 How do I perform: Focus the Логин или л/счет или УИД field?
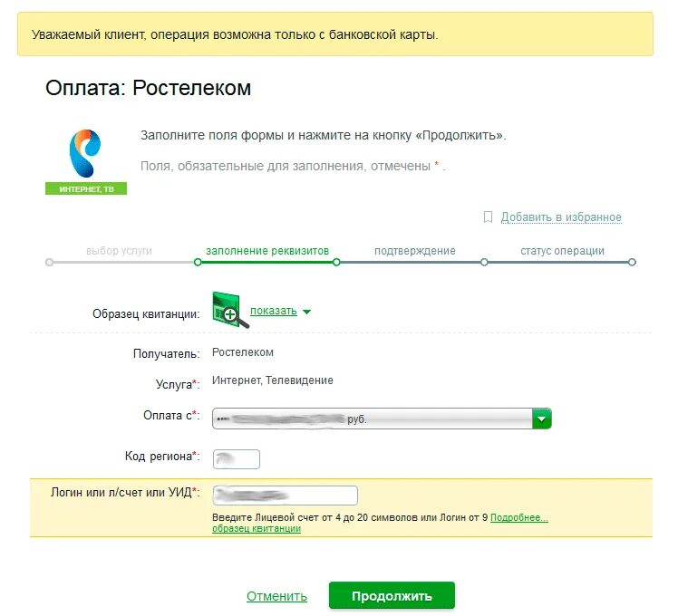[286, 496]
